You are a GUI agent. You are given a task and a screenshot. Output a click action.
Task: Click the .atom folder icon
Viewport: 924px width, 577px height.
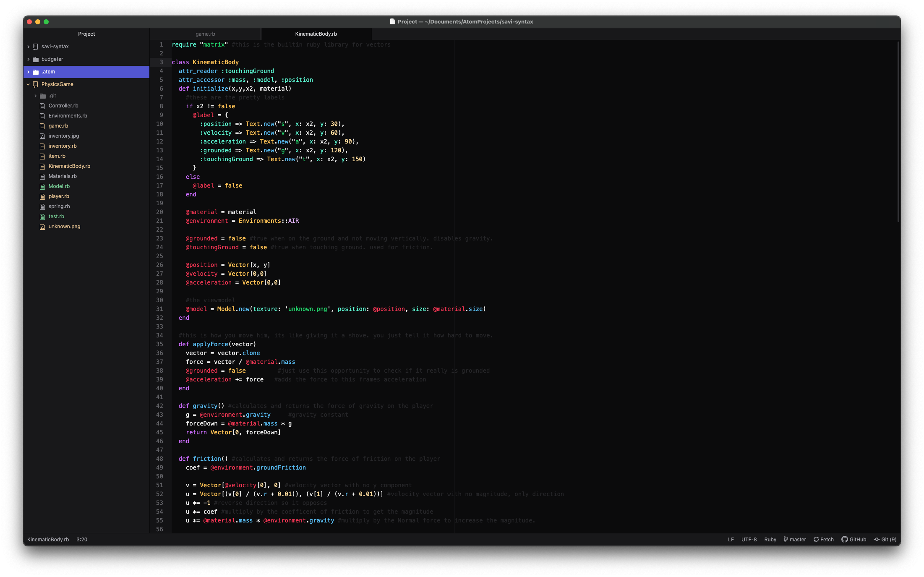tap(36, 72)
